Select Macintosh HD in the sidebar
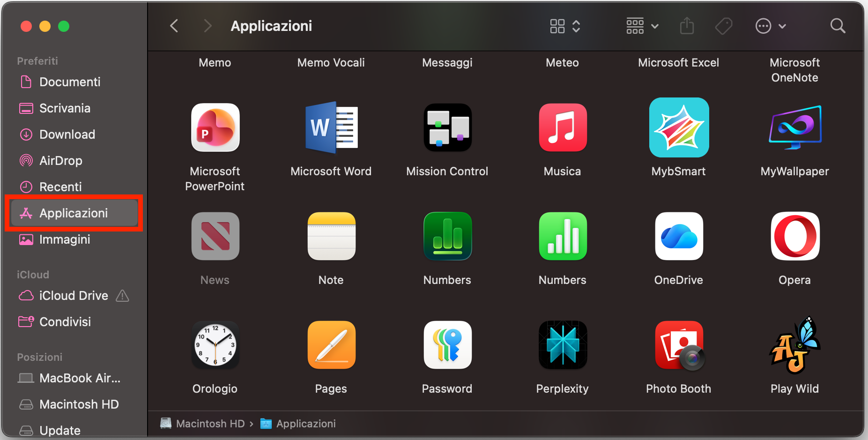 (75, 404)
